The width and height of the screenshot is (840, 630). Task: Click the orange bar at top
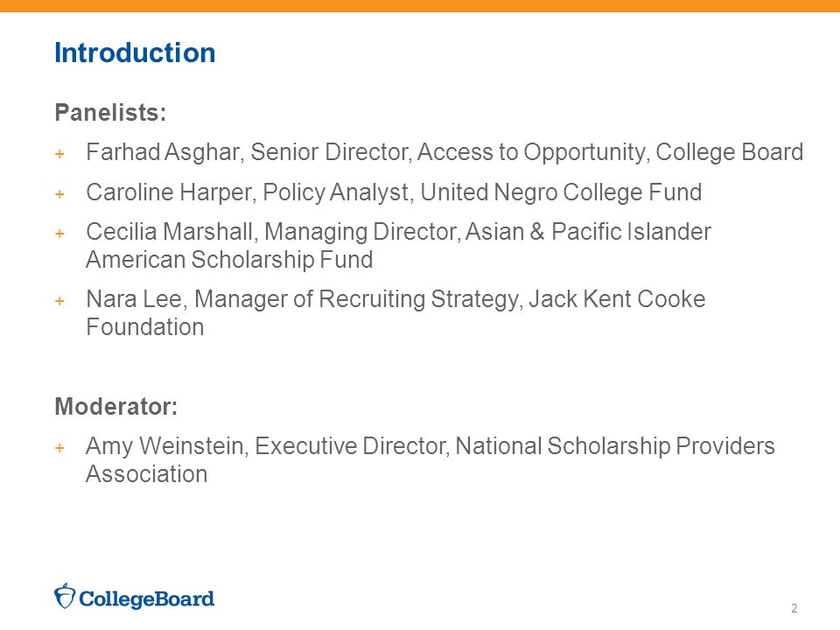pos(420,6)
